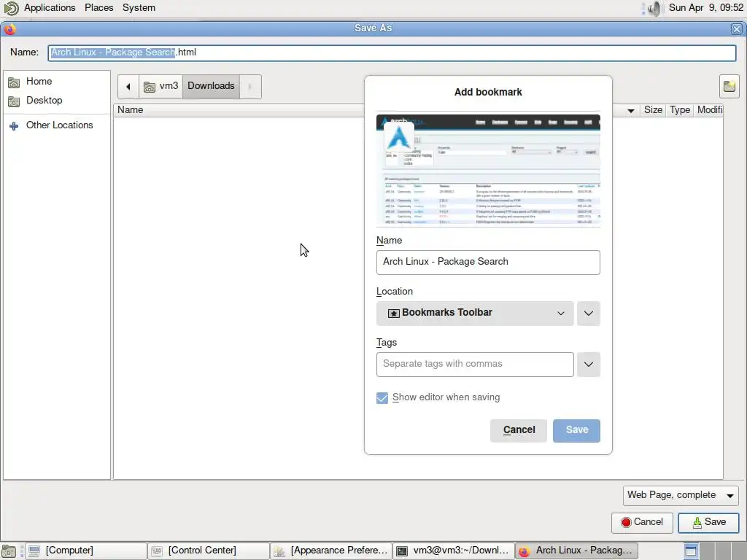The image size is (747, 560).
Task: Sort files by the Size column
Action: (x=653, y=110)
